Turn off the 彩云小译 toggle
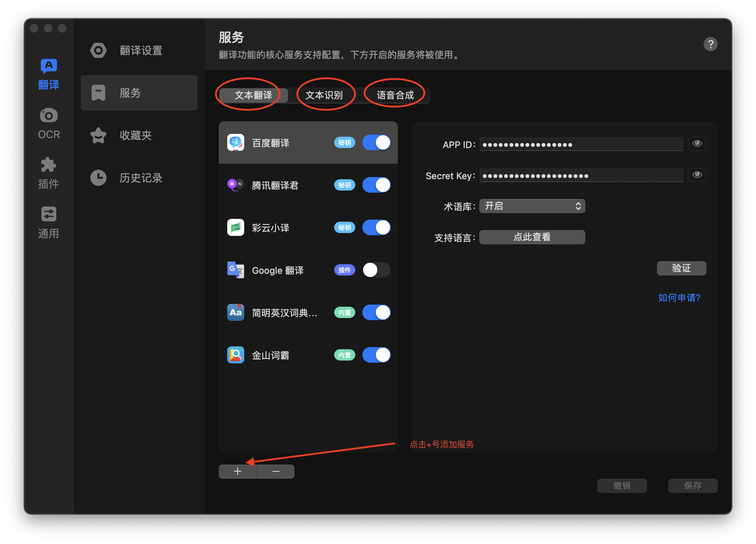 click(376, 228)
